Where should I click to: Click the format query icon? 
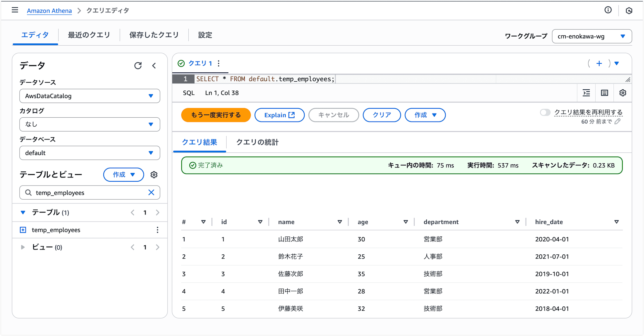click(x=586, y=93)
